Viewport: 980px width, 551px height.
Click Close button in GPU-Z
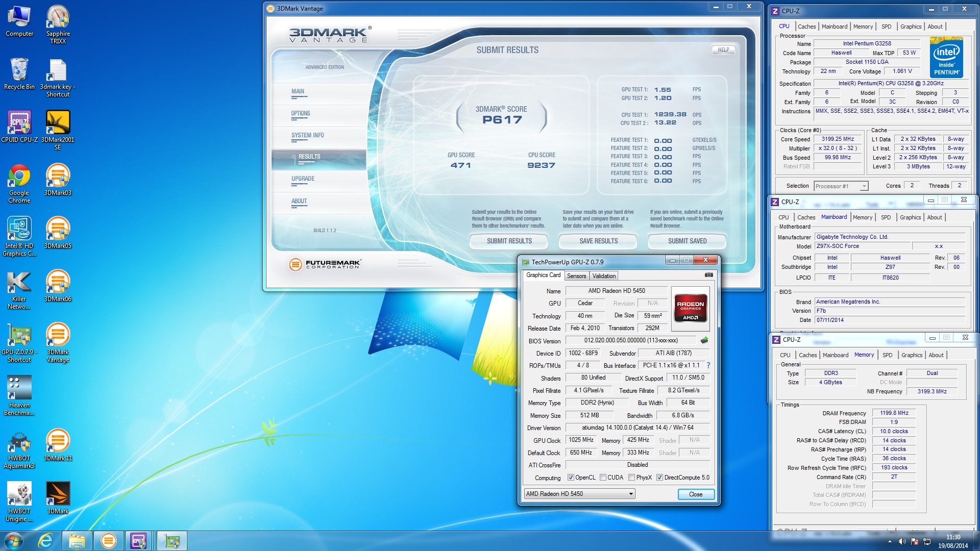pos(696,494)
